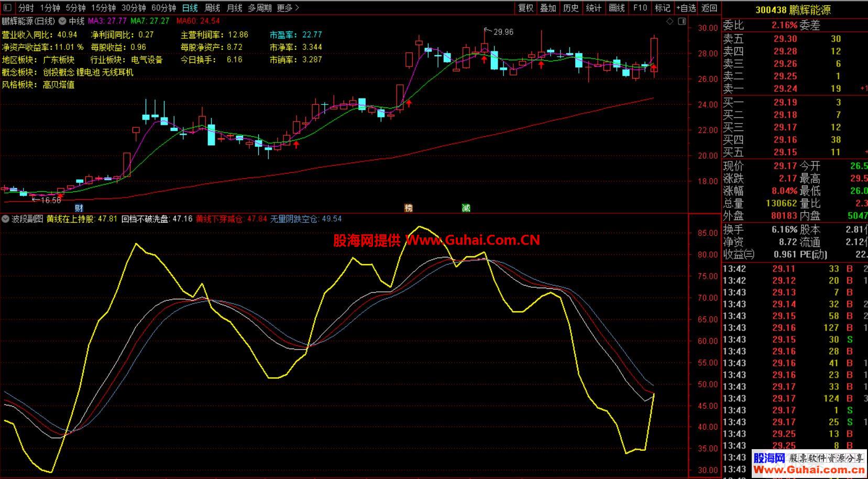Click the 减 marker on the chart timeline
Image resolution: width=868 pixels, height=479 pixels.
466,208
